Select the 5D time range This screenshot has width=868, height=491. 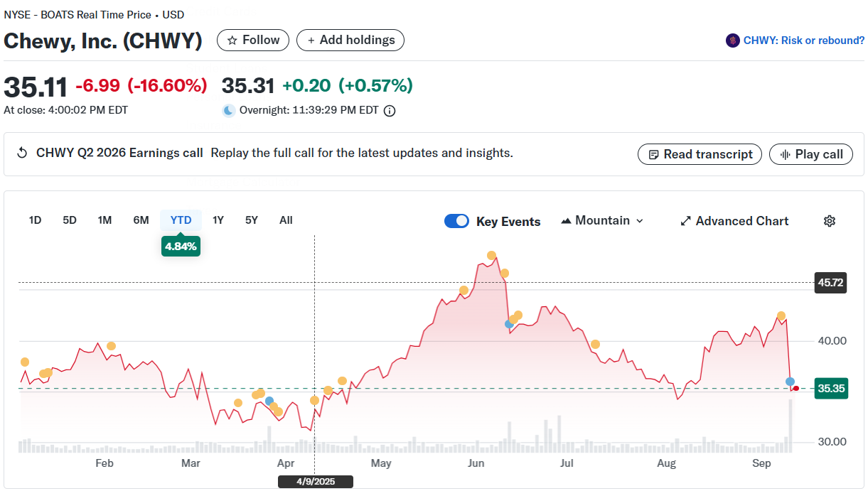(70, 220)
